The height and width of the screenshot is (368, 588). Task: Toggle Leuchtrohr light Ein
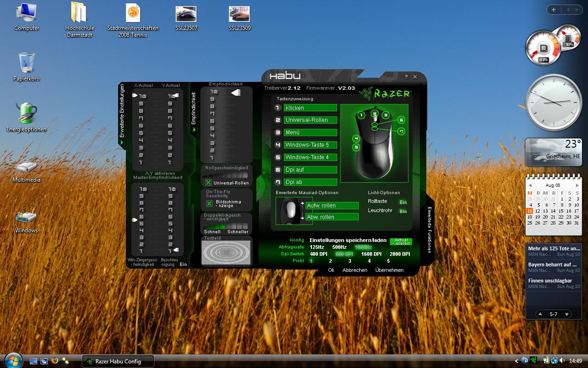point(403,211)
